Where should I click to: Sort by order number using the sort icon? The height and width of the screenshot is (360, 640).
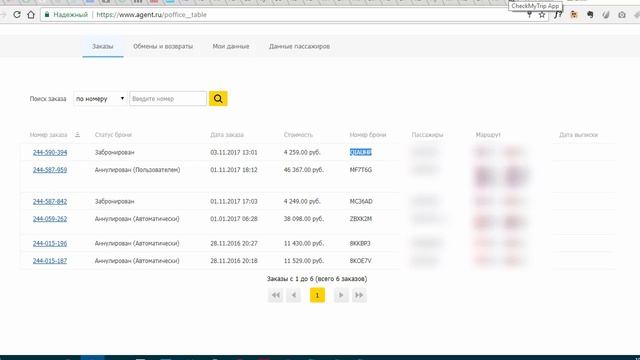(77, 135)
